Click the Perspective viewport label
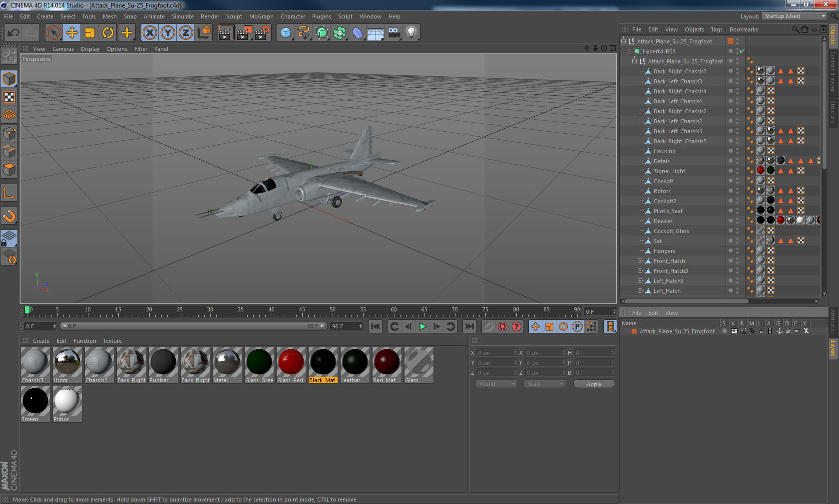This screenshot has height=504, width=839. coord(36,59)
